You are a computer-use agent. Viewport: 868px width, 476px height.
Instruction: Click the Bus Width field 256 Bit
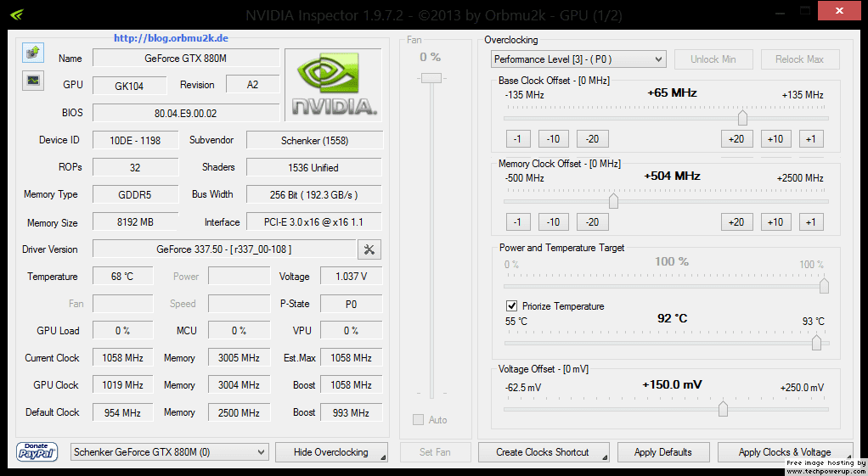[314, 194]
